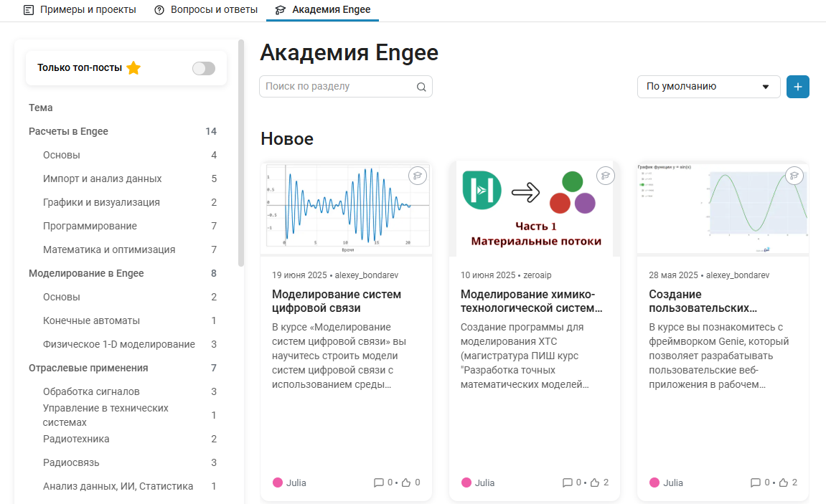This screenshot has height=504, width=826.
Task: Click the comments icon on цифровой связи card
Action: tap(378, 482)
